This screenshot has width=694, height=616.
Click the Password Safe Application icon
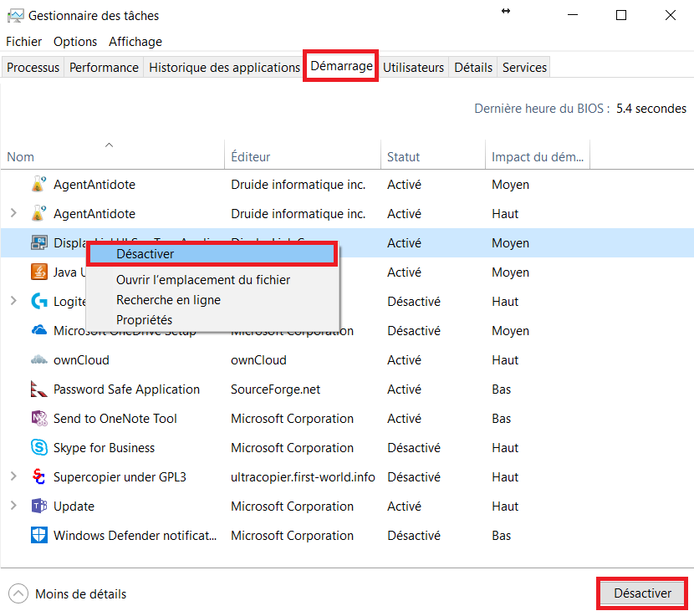tap(39, 389)
